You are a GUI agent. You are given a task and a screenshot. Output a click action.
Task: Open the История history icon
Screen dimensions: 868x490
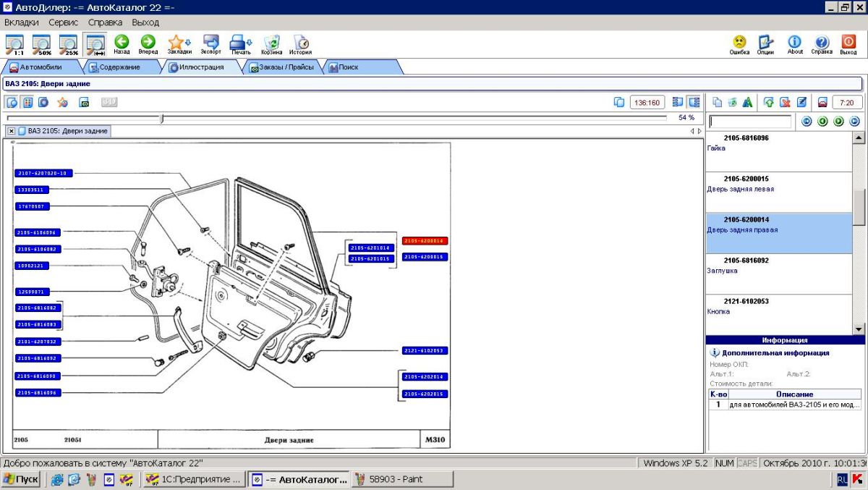301,44
